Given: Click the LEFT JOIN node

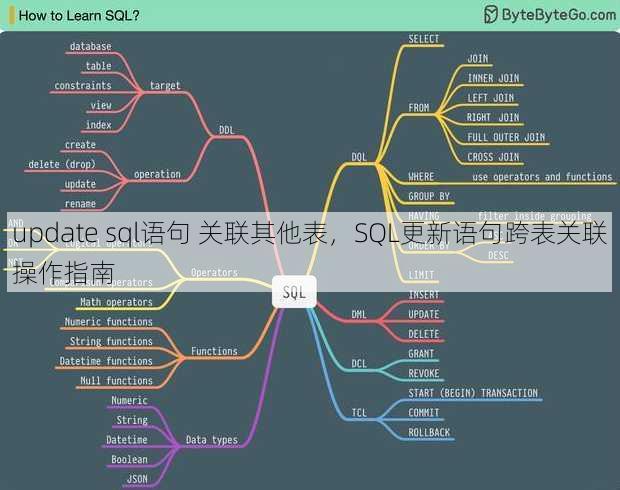Looking at the screenshot, I should tap(491, 98).
